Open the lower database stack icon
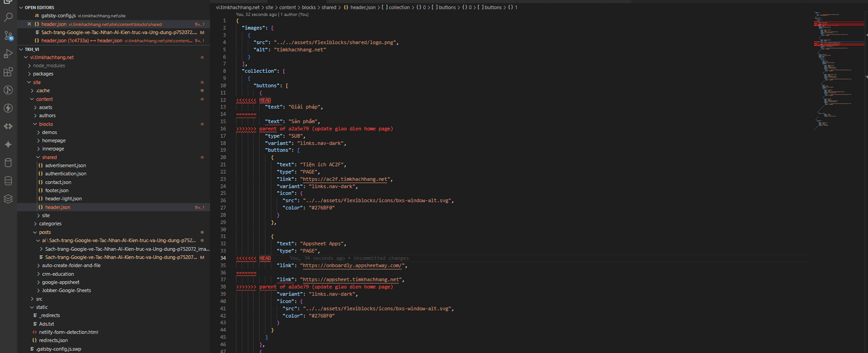Image resolution: width=868 pixels, height=353 pixels. pos(8,181)
